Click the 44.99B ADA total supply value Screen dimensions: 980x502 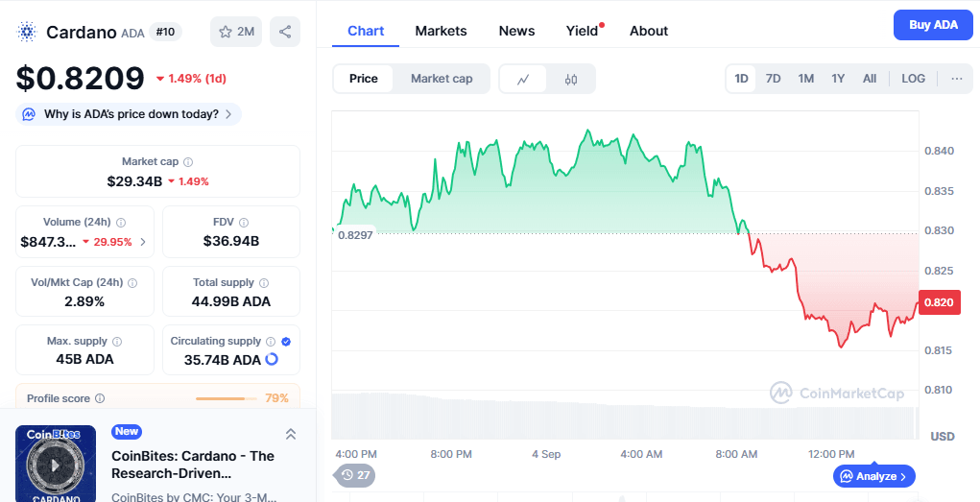(x=231, y=302)
